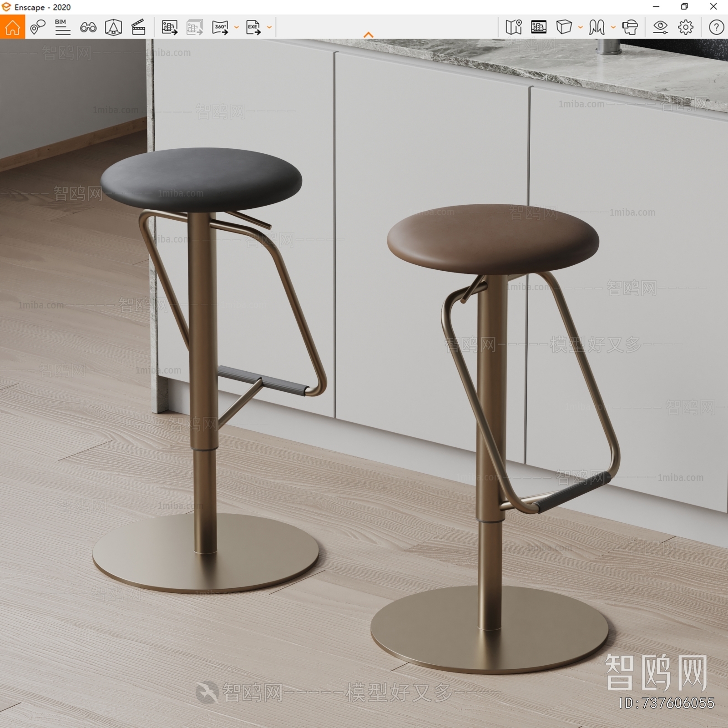The height and width of the screenshot is (728, 728).
Task: Open the BIM information panel
Action: [x=62, y=27]
